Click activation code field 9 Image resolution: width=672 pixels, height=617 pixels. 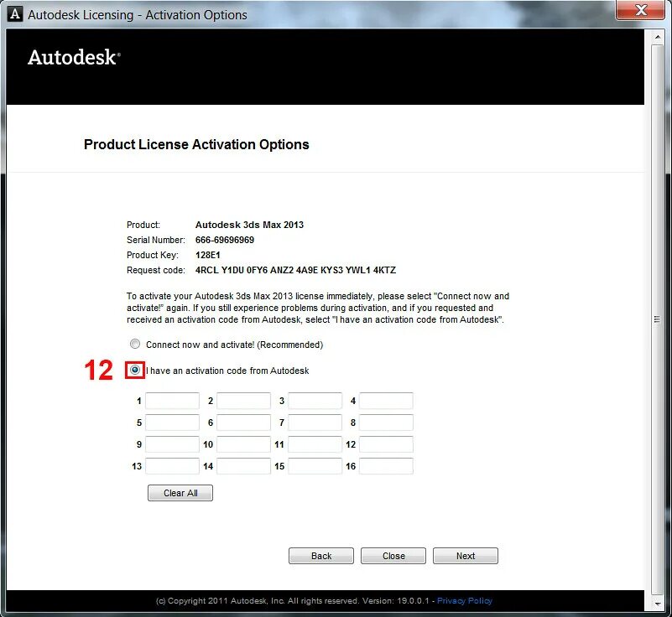(172, 444)
